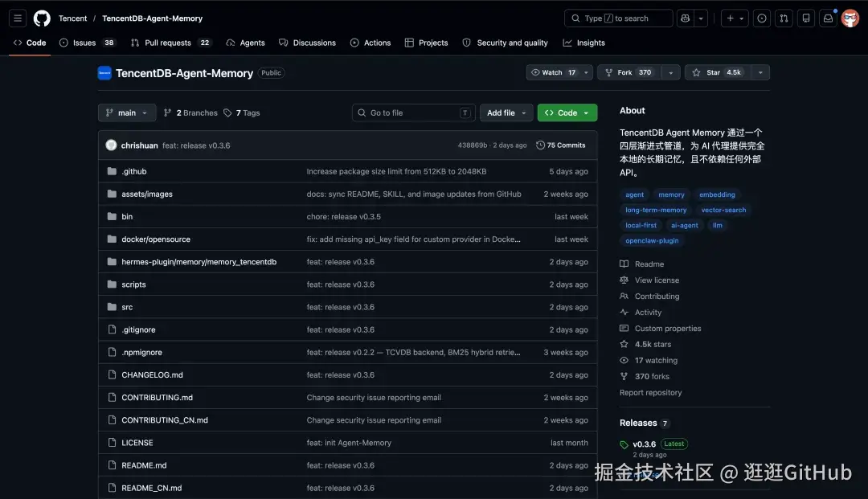Viewport: 868px width, 499px height.
Task: Open commit hash 438869b
Action: [x=473, y=145]
